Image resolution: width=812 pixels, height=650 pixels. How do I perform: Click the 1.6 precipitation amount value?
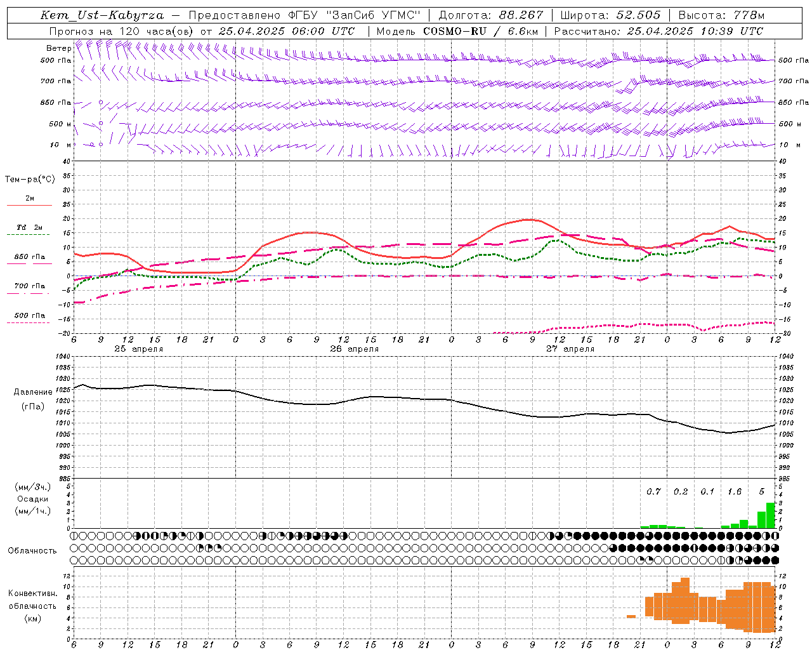tap(735, 492)
